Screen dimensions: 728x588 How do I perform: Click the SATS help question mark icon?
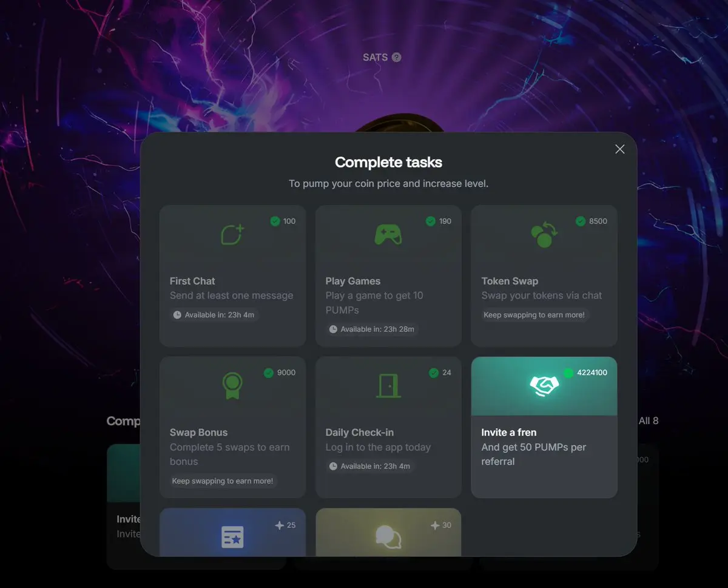click(x=397, y=58)
